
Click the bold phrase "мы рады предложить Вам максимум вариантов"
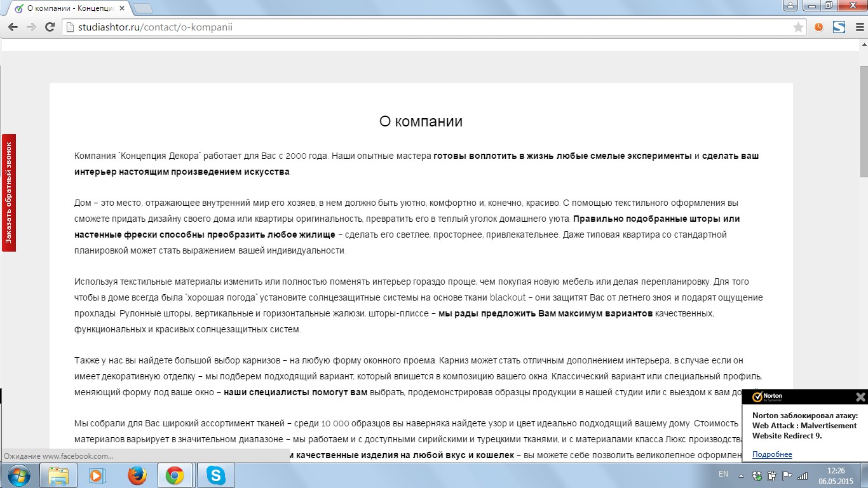tap(546, 313)
